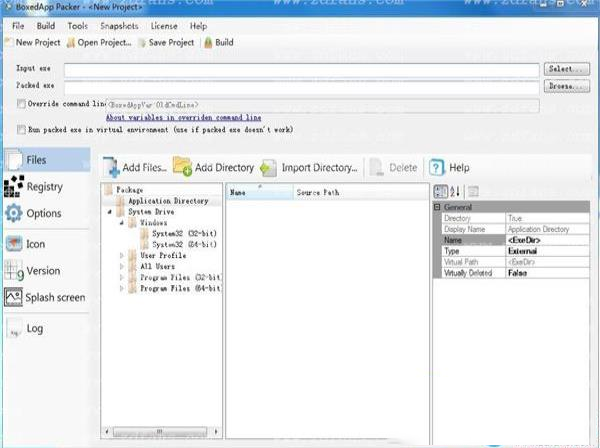Click the override command line text field
Viewport: 600px width, 448px height.
323,105
